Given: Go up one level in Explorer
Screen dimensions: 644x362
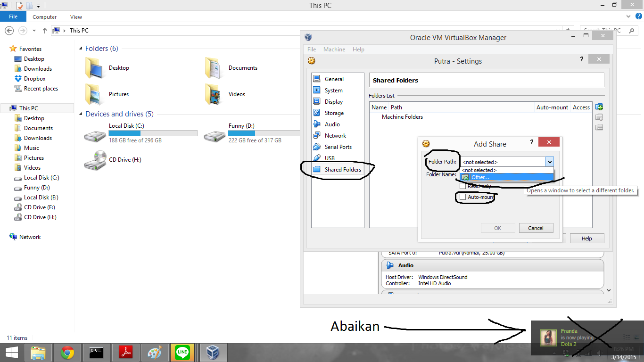Looking at the screenshot, I should pos(45,31).
